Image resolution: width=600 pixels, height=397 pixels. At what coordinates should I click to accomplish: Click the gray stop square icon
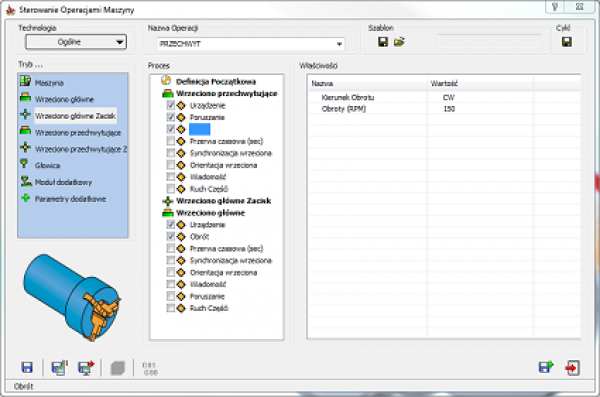click(117, 368)
